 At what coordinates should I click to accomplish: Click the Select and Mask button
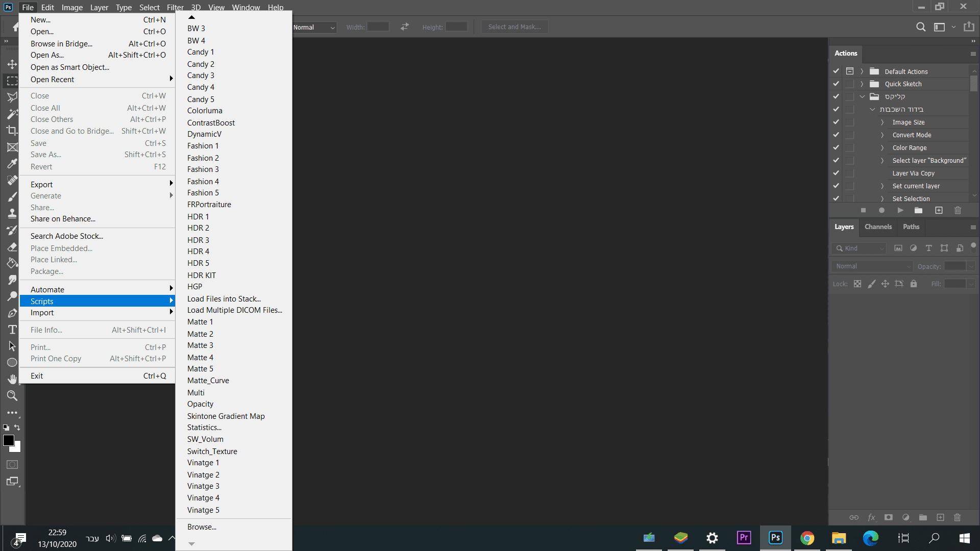tap(514, 27)
